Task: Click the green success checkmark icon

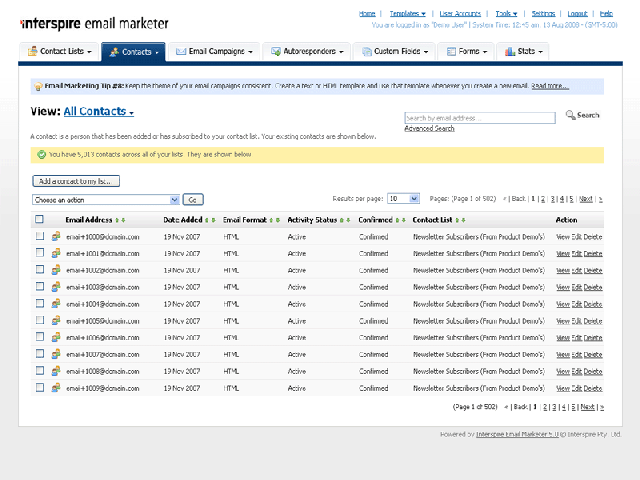Action: 41,155
